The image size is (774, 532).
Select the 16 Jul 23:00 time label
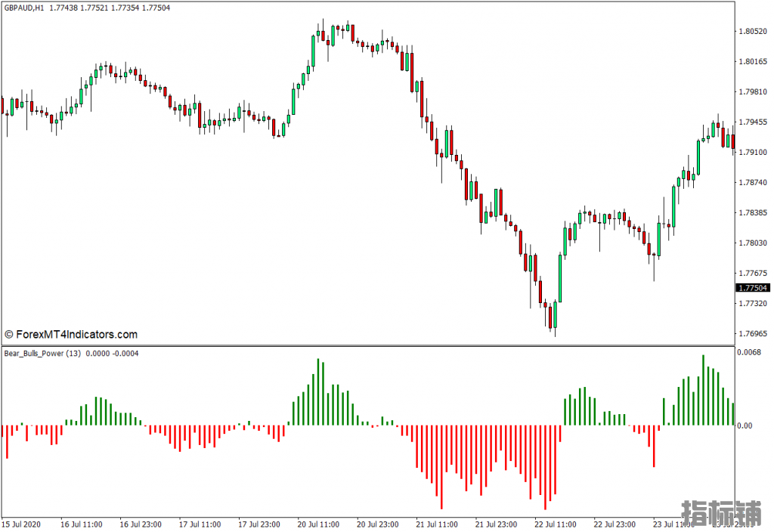pyautogui.click(x=141, y=524)
